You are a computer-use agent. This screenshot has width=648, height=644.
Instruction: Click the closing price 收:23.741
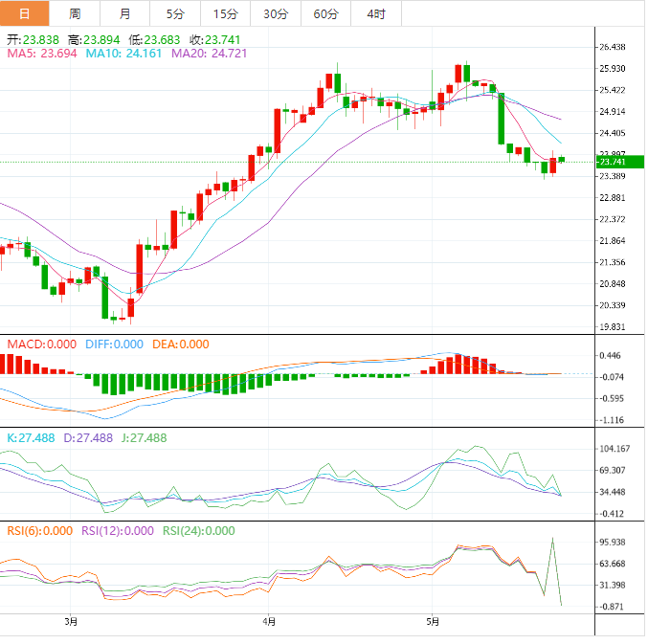coord(215,40)
